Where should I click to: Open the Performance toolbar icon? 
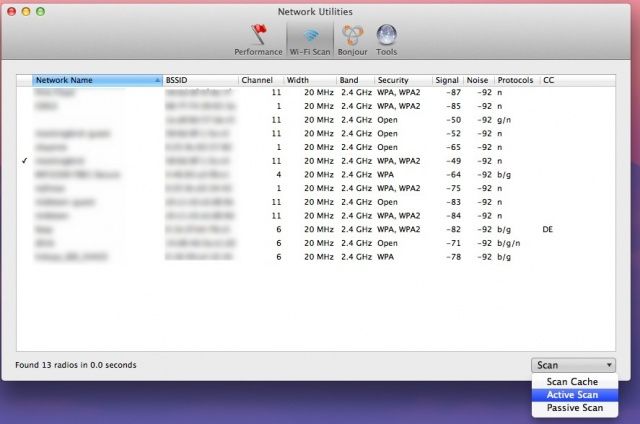point(258,40)
